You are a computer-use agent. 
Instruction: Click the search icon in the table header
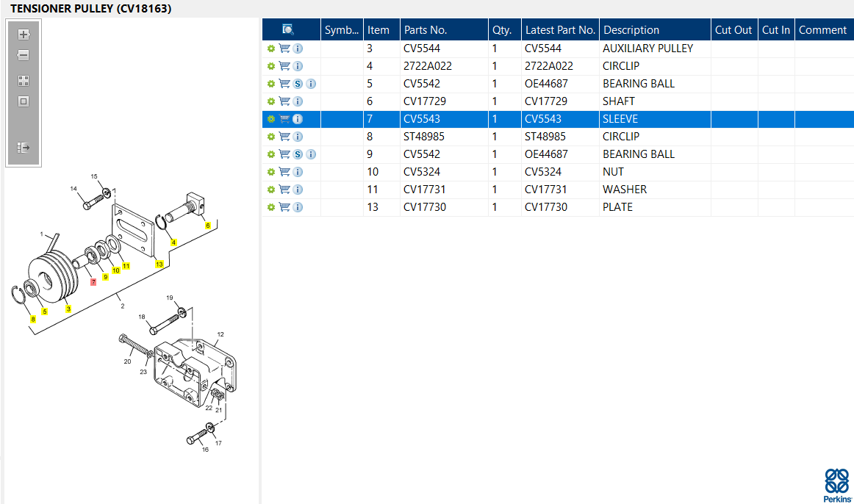pyautogui.click(x=288, y=29)
